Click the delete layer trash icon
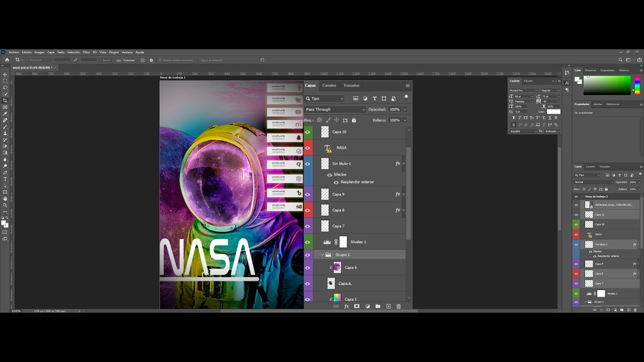Screen dimensions: 644x362 [x=398, y=306]
